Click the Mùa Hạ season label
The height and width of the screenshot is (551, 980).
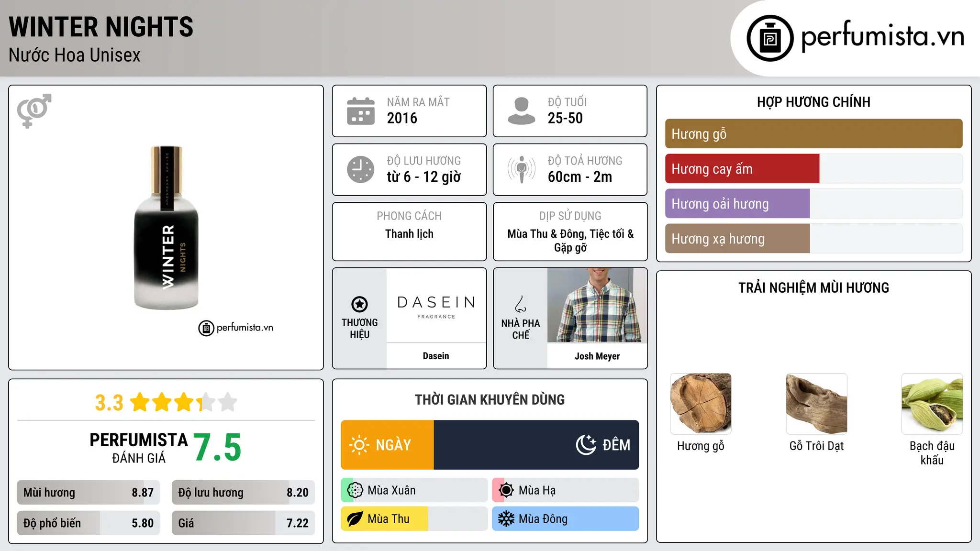[x=537, y=490]
